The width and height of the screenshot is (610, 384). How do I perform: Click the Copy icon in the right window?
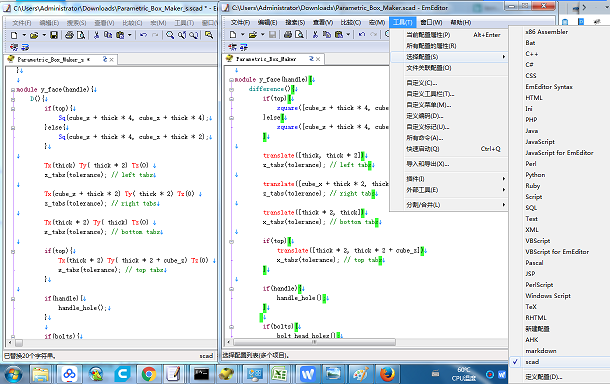327,35
